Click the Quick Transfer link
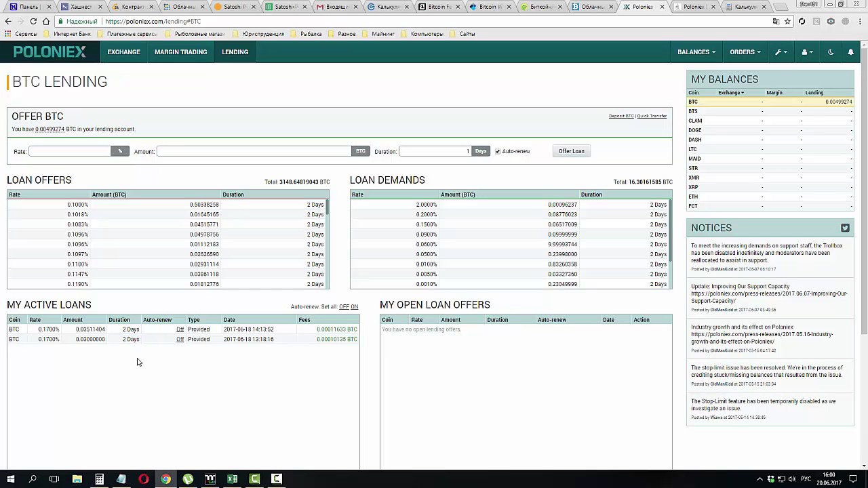Image resolution: width=868 pixels, height=488 pixels. [652, 116]
